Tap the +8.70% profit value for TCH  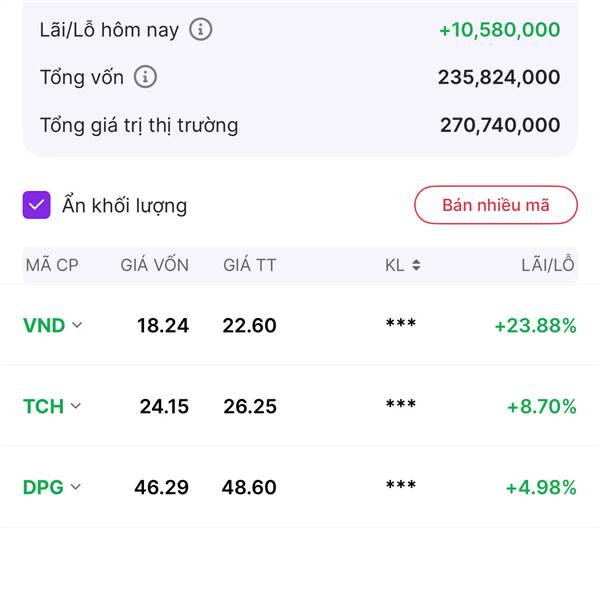[x=541, y=407]
